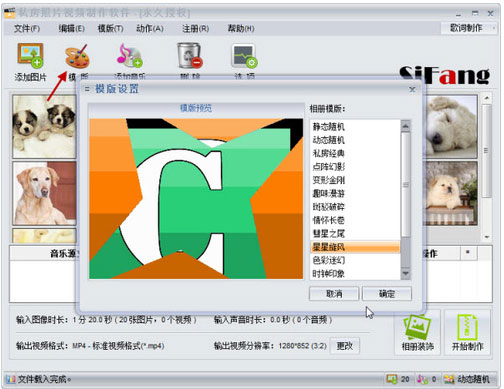The height and width of the screenshot is (389, 504).
Task: Open 相册装饰 album decoration
Action: tap(418, 332)
